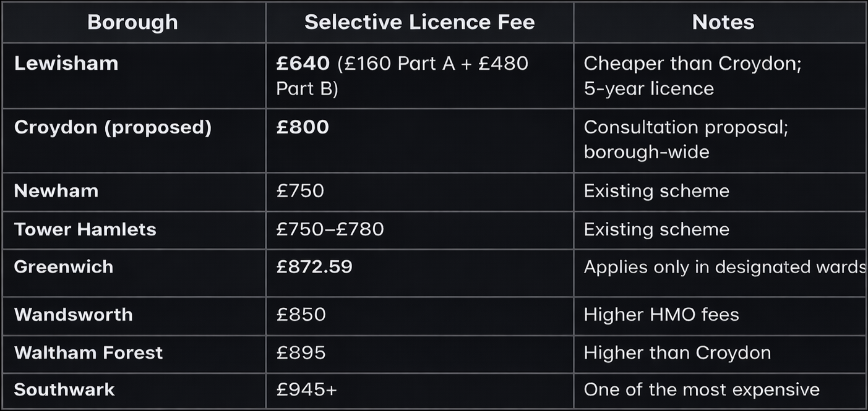Click the One of the most expensive note
This screenshot has width=868, height=411.
702,389
